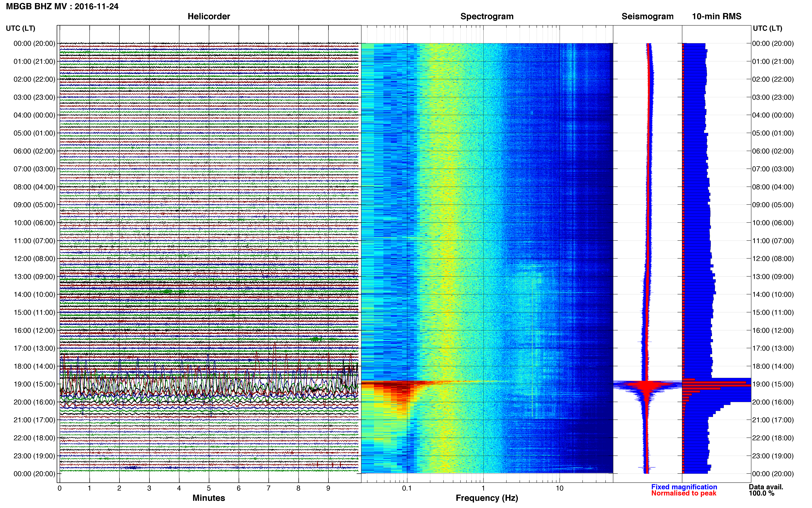Click the longest red bar in the 10-min RMS panel
The height and width of the screenshot is (508, 812).
tap(717, 385)
